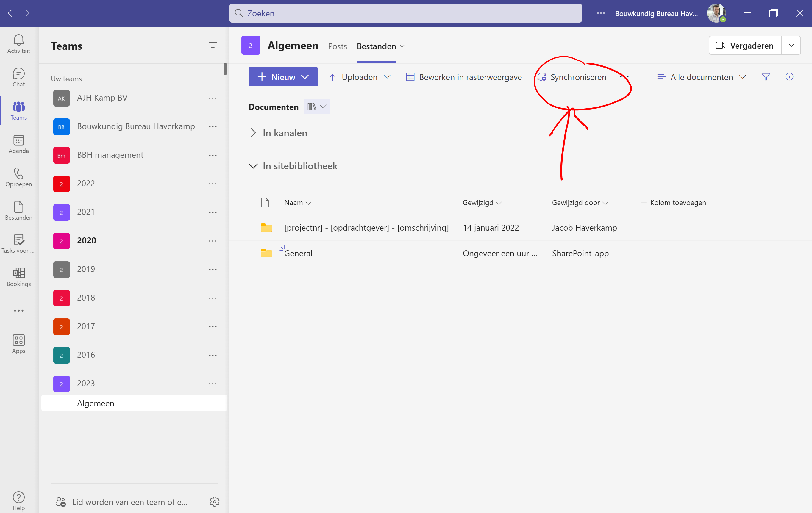Open the Nieuw dropdown button
Screen dimensions: 812x513
283,77
